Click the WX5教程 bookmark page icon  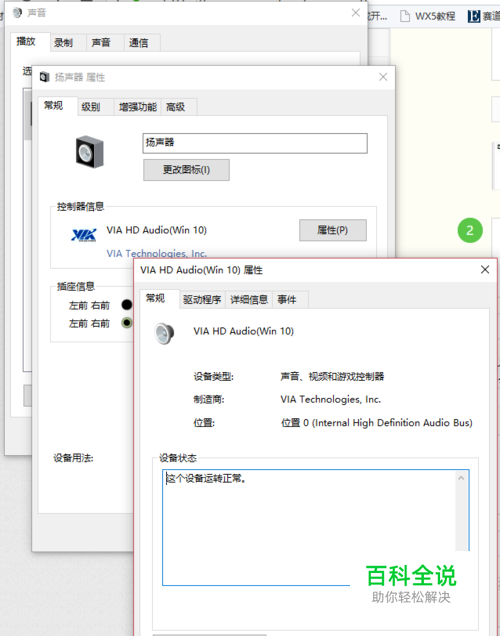pyautogui.click(x=405, y=16)
